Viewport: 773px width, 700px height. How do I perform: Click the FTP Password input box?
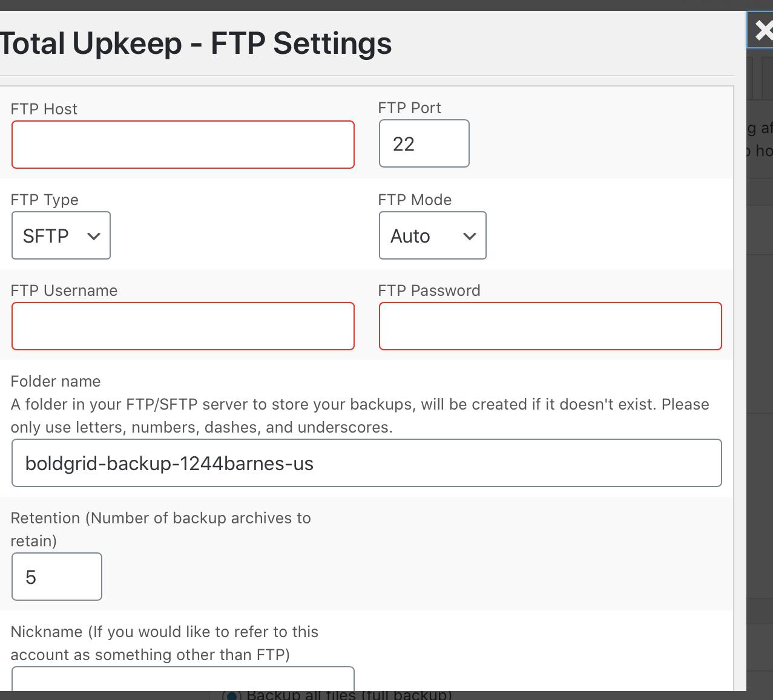point(550,326)
